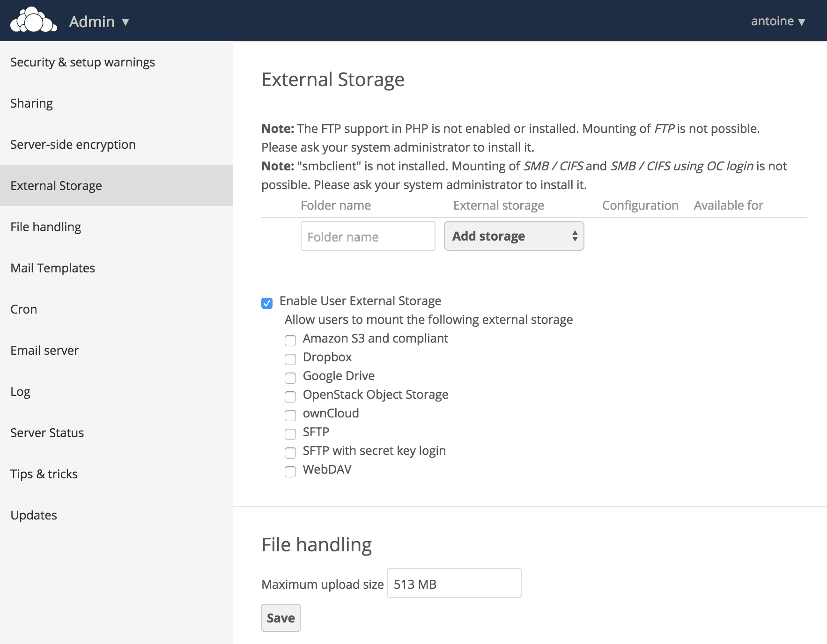Image resolution: width=827 pixels, height=644 pixels.
Task: Expand the antoine user menu
Action: (777, 21)
